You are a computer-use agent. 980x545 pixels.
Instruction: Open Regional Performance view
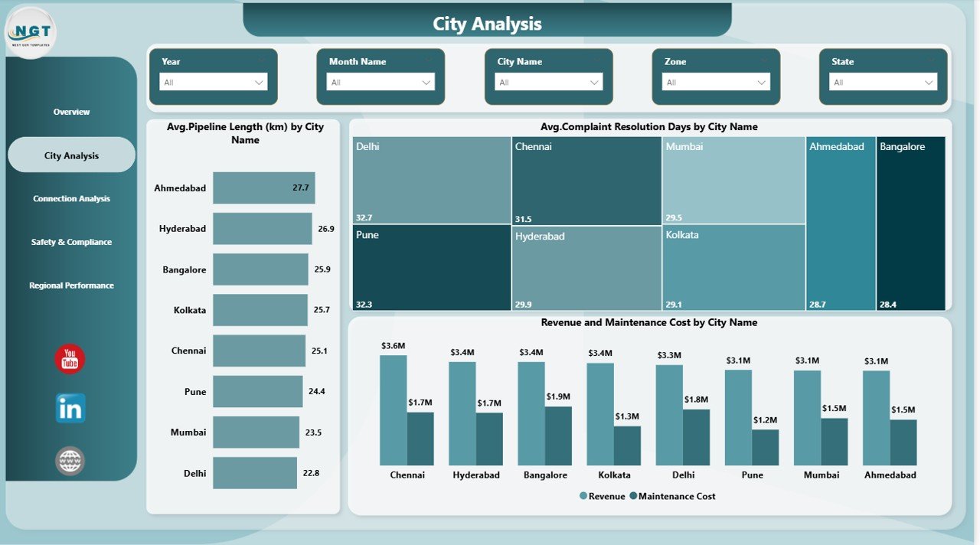click(70, 285)
